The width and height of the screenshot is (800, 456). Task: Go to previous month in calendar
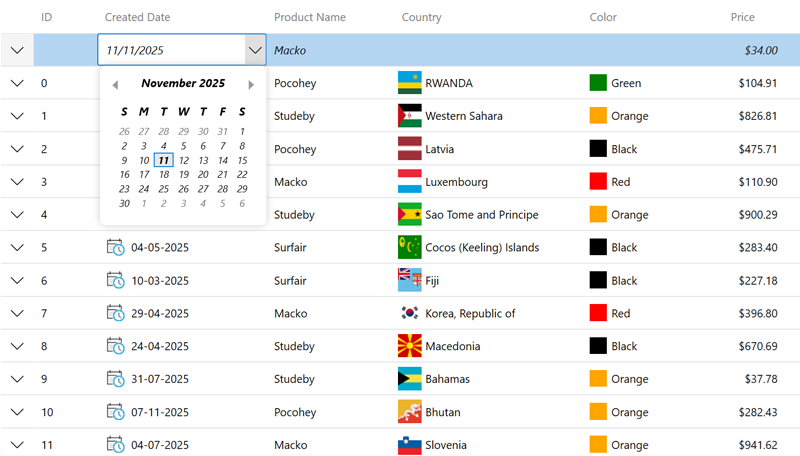point(115,85)
